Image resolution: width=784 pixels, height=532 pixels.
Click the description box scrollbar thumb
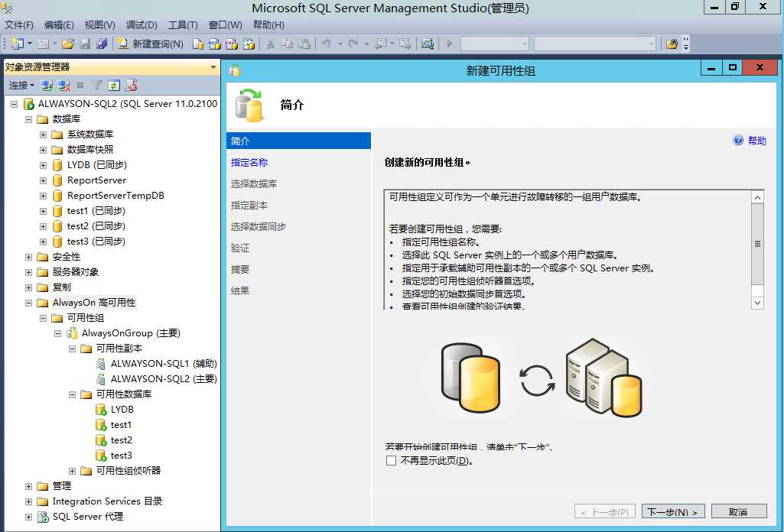pyautogui.click(x=757, y=244)
